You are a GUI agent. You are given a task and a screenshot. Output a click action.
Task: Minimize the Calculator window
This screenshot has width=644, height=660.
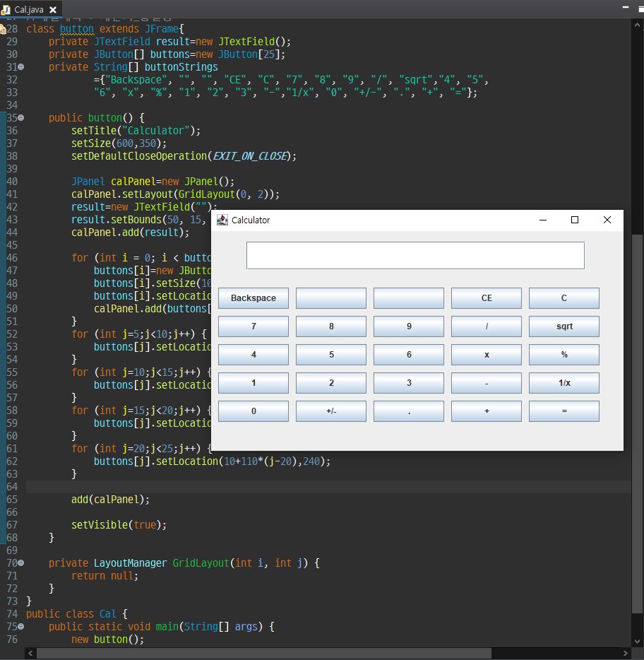(543, 220)
